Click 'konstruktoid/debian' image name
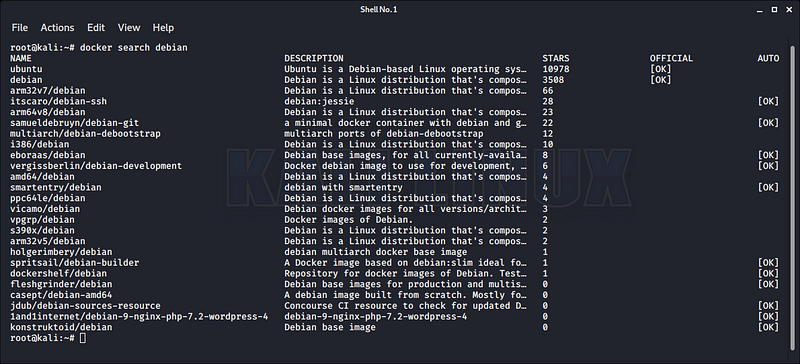Image resolution: width=800 pixels, height=364 pixels. tap(61, 327)
